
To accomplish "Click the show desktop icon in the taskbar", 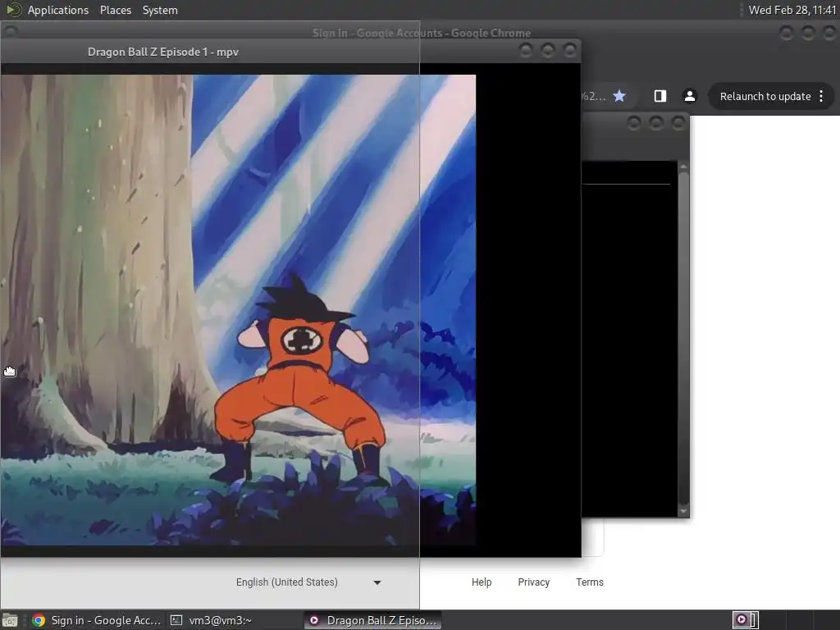I will pos(10,620).
